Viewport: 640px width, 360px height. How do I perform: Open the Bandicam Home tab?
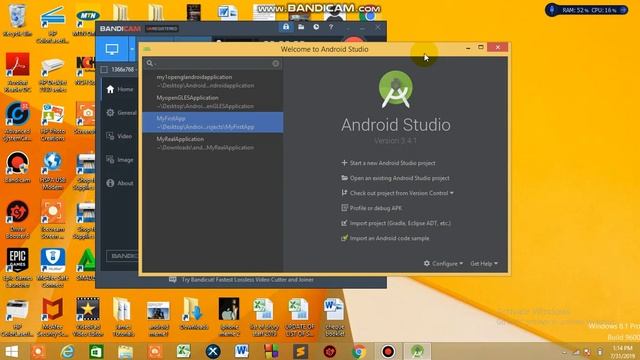pos(120,89)
